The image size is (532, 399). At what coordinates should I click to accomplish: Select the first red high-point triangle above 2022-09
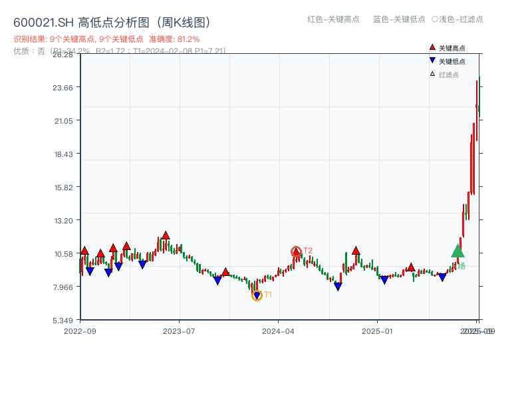[85, 251]
